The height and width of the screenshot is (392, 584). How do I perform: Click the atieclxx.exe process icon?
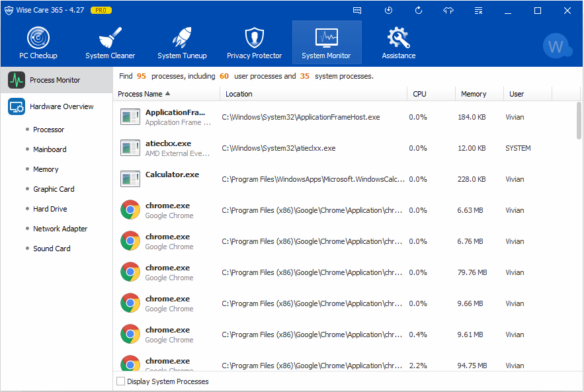click(130, 148)
